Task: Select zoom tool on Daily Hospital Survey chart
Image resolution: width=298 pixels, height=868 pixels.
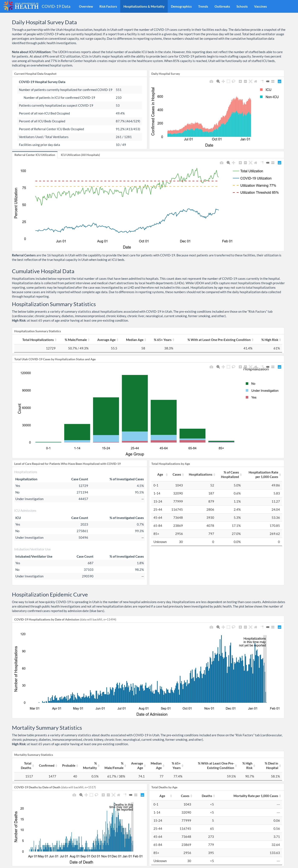Action: tap(218, 82)
